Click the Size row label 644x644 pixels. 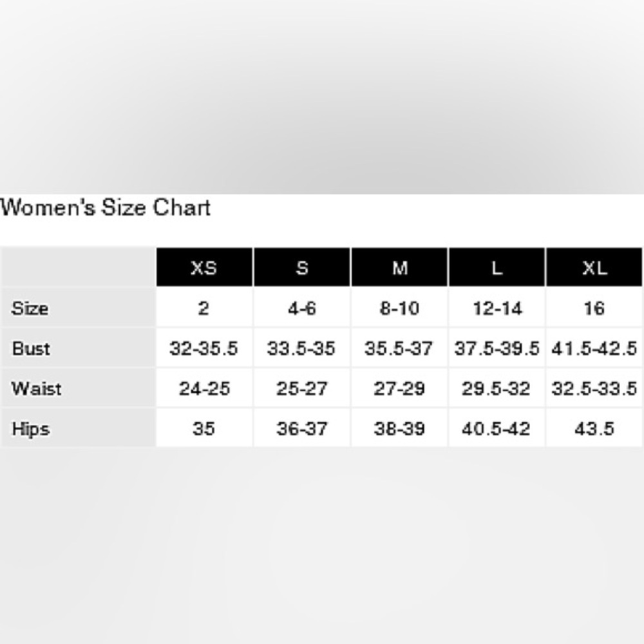coord(30,308)
